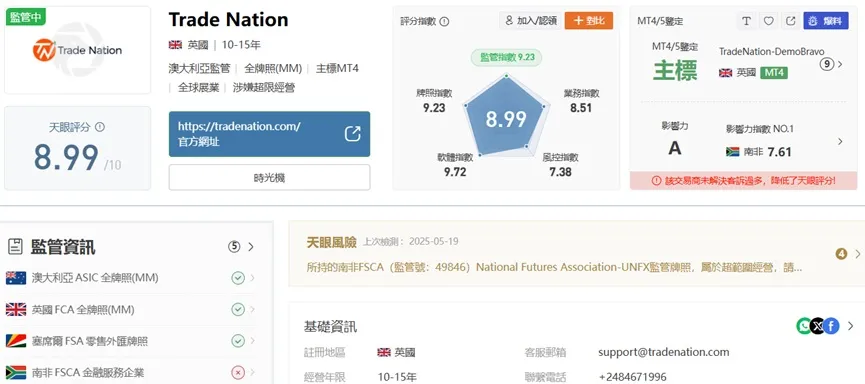The width and height of the screenshot is (865, 384).
Task: Click the T text icon in MT4/5 panel
Action: coord(746,21)
